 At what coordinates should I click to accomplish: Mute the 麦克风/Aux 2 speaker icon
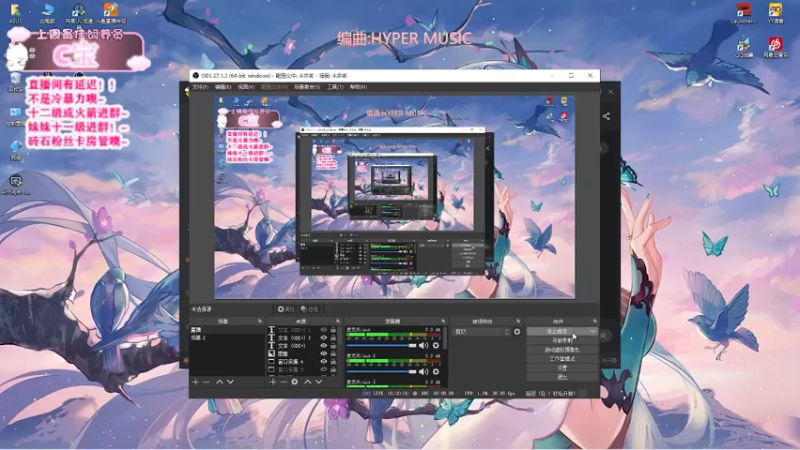pyautogui.click(x=423, y=371)
